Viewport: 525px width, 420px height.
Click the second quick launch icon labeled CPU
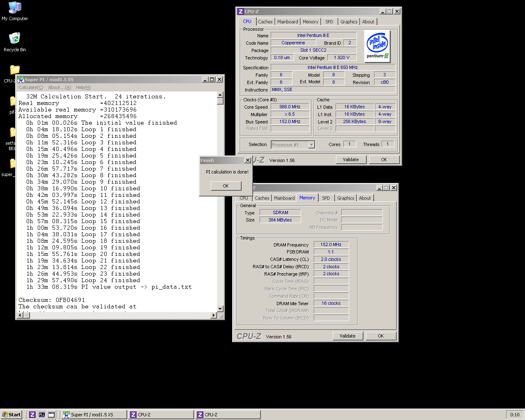pos(42,415)
